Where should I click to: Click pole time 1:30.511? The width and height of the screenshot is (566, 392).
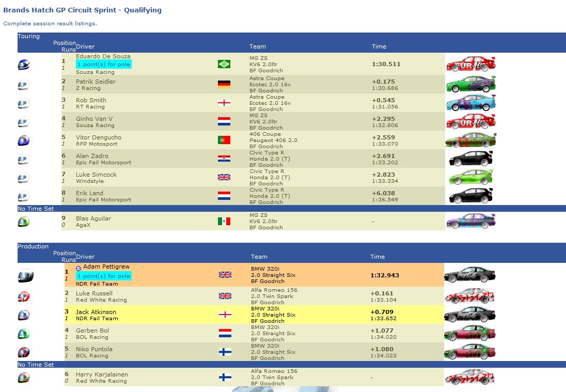click(x=386, y=64)
